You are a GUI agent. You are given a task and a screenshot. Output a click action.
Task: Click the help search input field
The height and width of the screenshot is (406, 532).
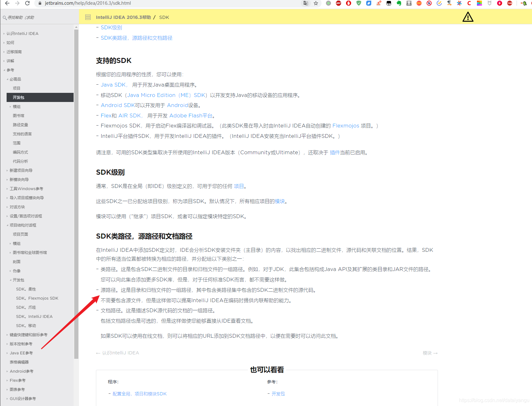click(x=39, y=18)
